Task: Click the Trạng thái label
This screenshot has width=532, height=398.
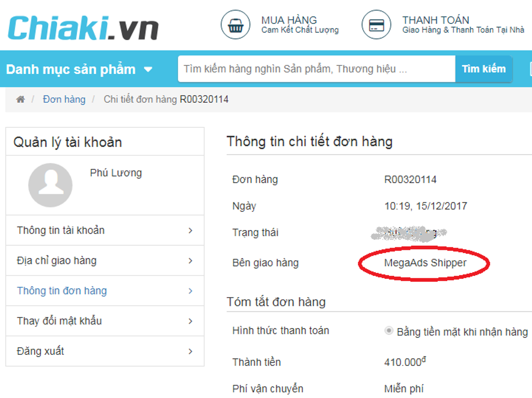Action: (x=255, y=233)
